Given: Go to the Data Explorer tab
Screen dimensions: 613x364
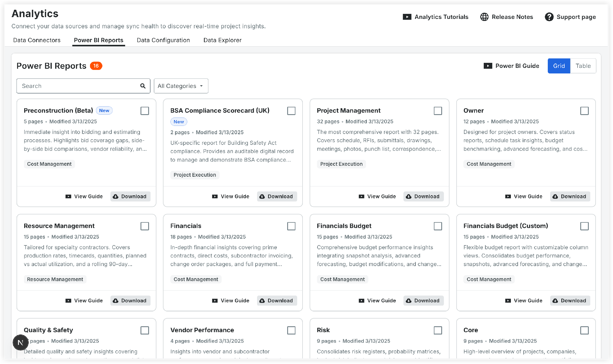Looking at the screenshot, I should click(222, 40).
